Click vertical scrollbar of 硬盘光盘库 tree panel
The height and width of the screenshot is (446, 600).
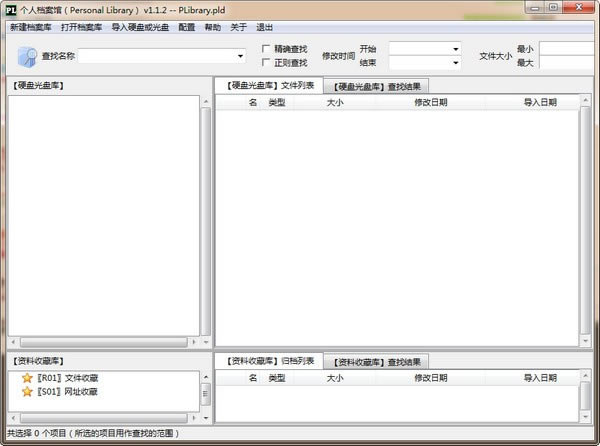(x=206, y=221)
